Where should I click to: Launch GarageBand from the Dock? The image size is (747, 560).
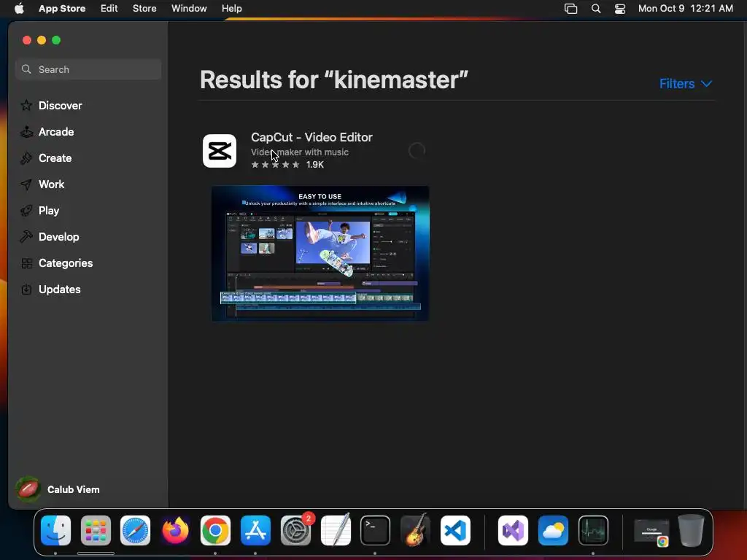coord(415,530)
